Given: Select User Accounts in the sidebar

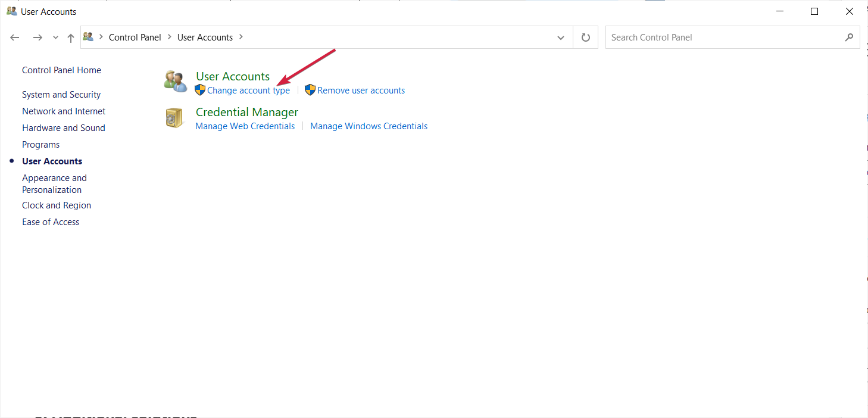Looking at the screenshot, I should point(52,161).
